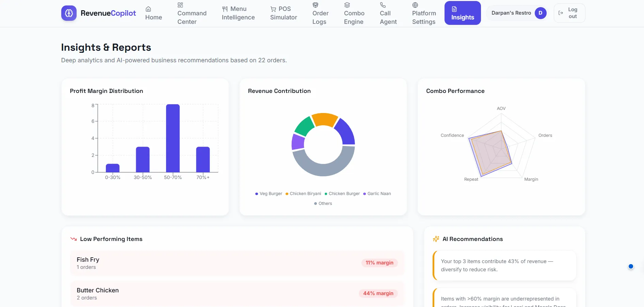Click the Log out button
Image resolution: width=644 pixels, height=307 pixels.
click(x=569, y=13)
